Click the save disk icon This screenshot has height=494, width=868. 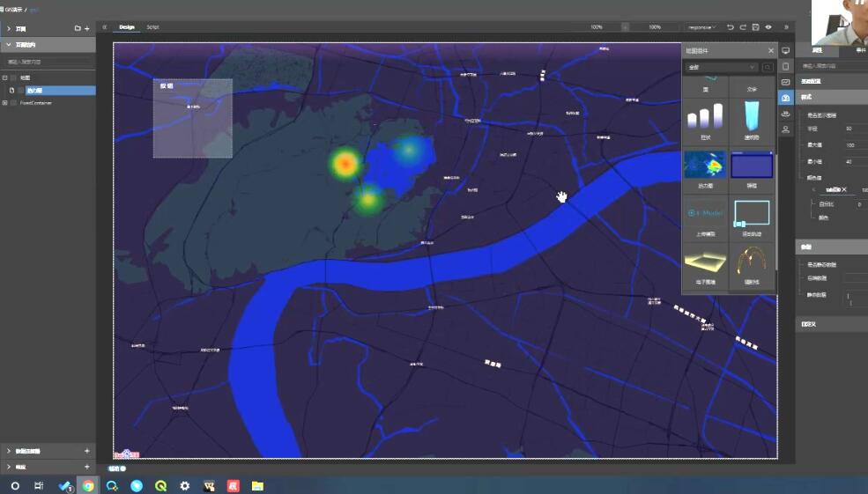pyautogui.click(x=756, y=27)
